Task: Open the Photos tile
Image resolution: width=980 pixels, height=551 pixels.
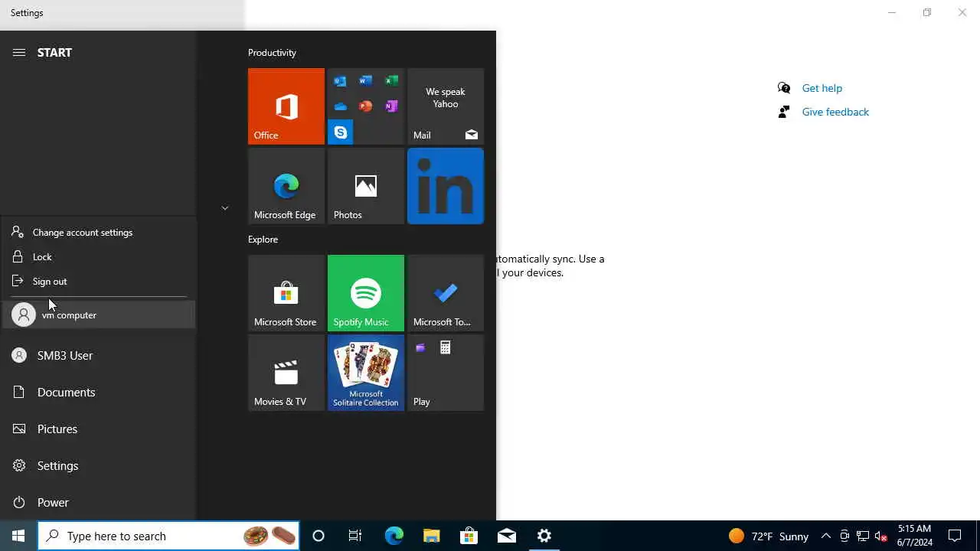Action: tap(366, 186)
